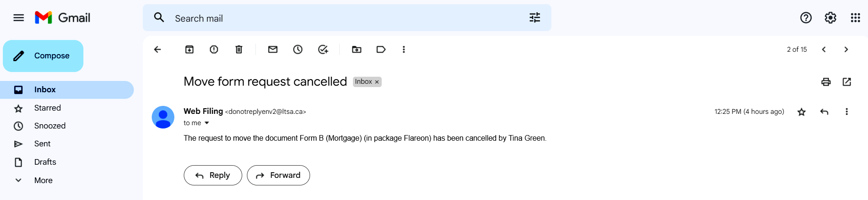The height and width of the screenshot is (200, 868).
Task: Open the Move to folder icon
Action: pyautogui.click(x=357, y=49)
